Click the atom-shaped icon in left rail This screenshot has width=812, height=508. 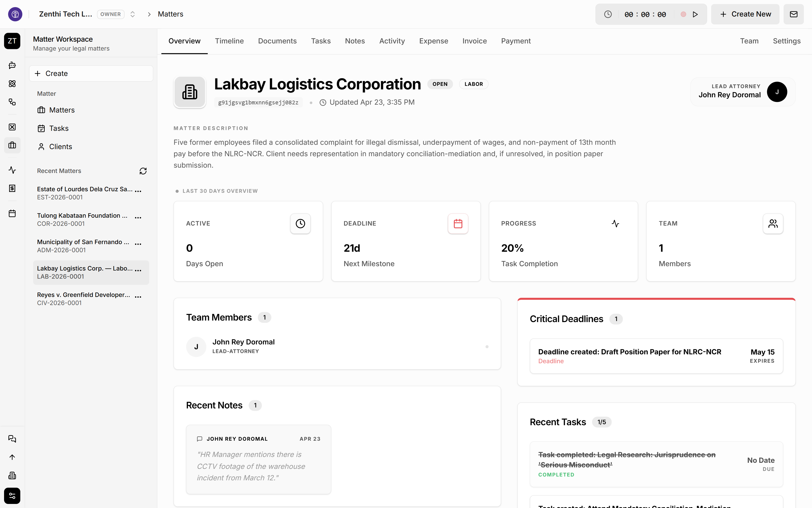coord(12,84)
